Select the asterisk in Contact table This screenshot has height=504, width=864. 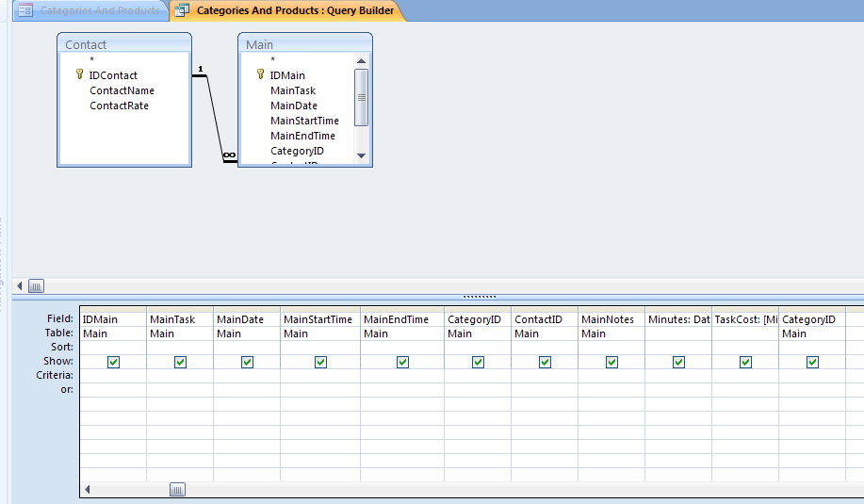point(92,59)
